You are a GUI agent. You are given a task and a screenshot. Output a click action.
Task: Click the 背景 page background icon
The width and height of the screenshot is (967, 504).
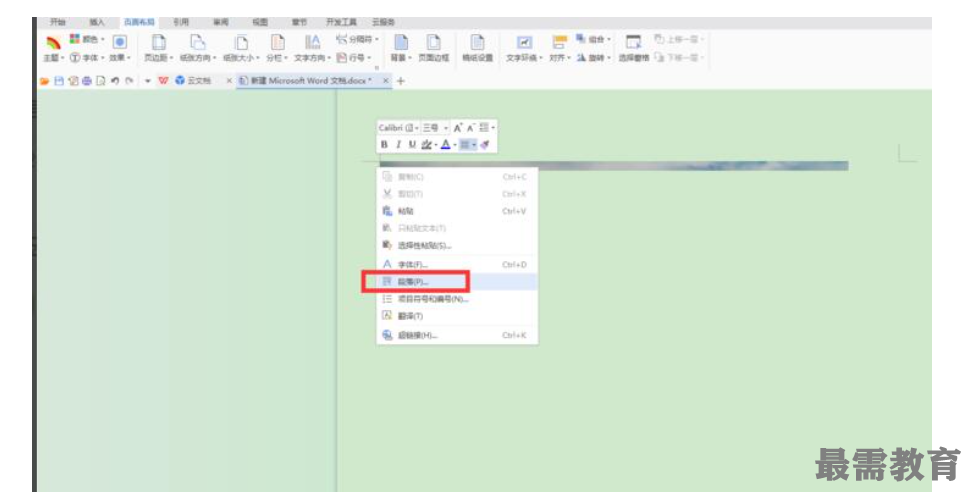click(401, 42)
